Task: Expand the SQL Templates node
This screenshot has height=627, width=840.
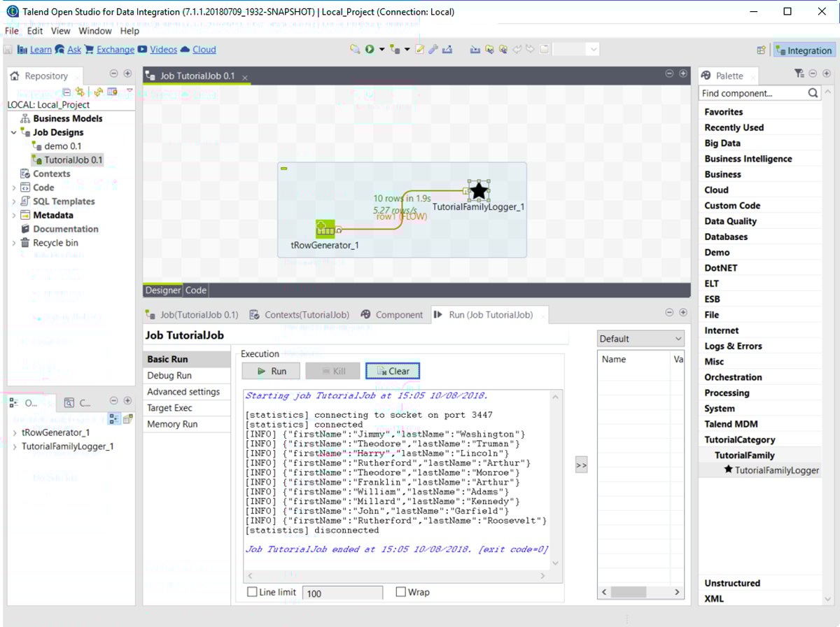Action: tap(15, 201)
